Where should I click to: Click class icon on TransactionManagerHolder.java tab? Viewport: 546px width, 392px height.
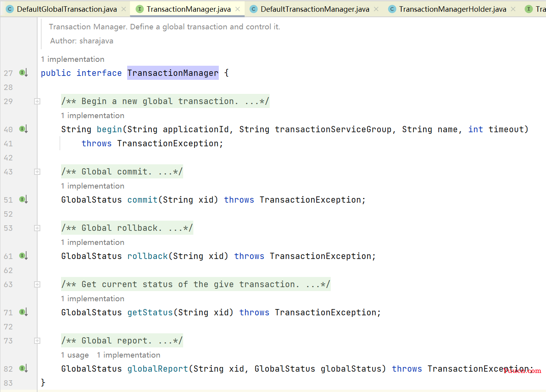click(392, 9)
